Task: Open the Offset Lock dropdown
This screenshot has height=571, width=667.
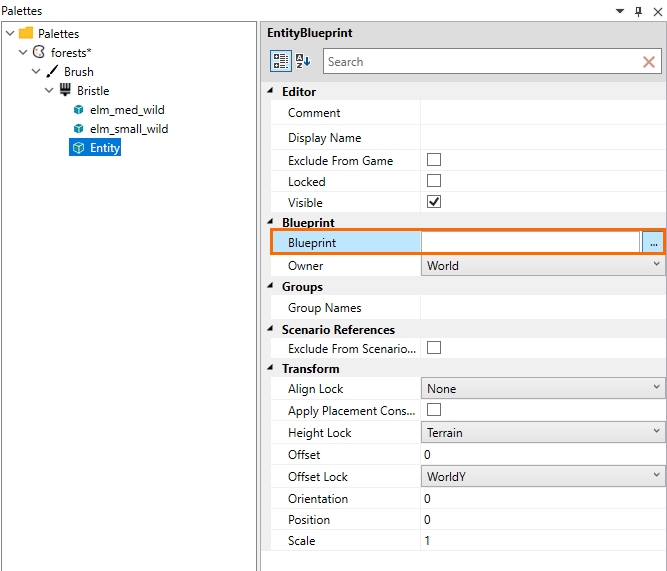Action: [543, 476]
